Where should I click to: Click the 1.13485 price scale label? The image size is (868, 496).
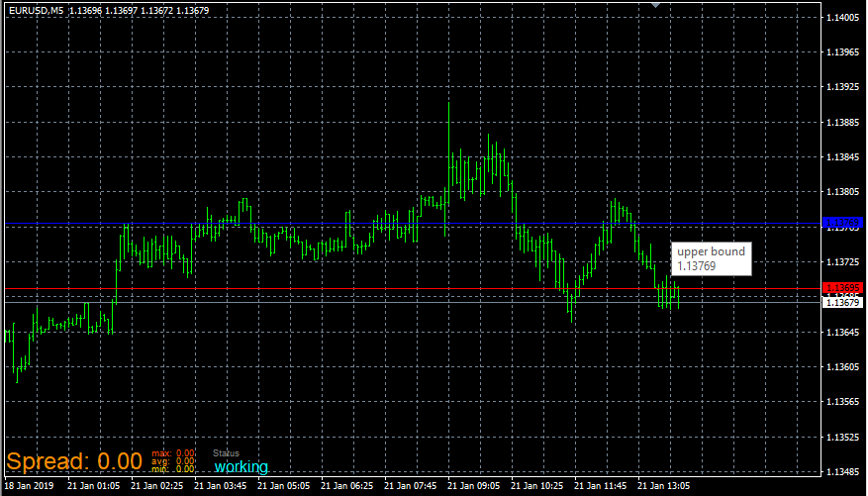tap(842, 472)
